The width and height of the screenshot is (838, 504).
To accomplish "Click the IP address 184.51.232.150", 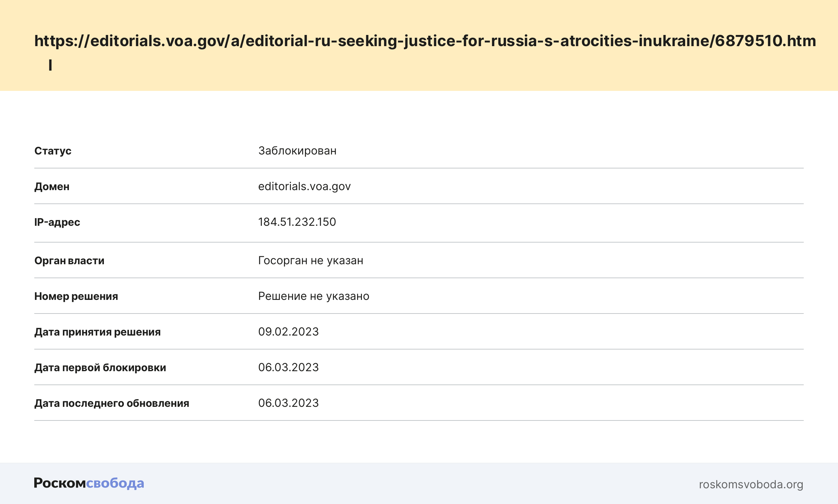I will [297, 222].
